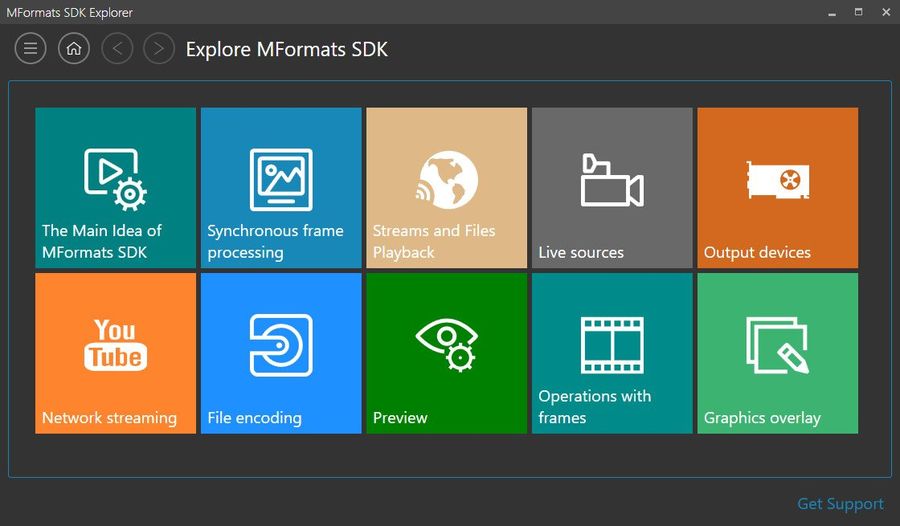Click the Get Support link
The image size is (900, 526).
coord(840,504)
